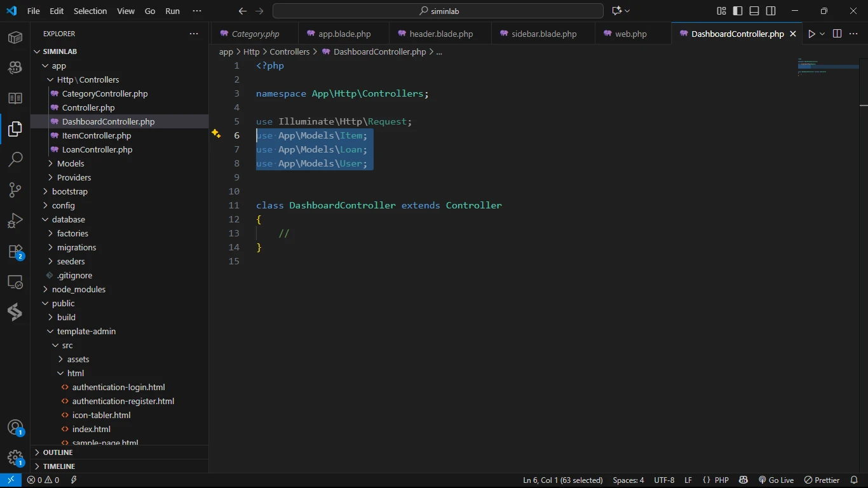Toggle the bottom panel layout button
This screenshot has width=868, height=488.
click(x=754, y=11)
